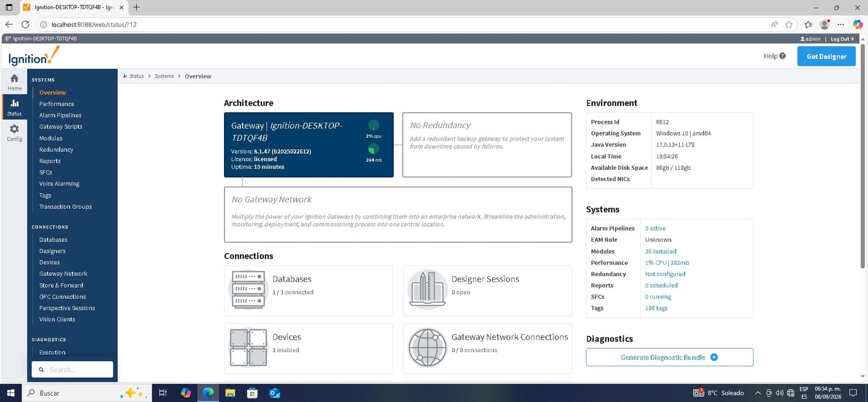Open OPC Connections sidebar item
The image size is (868, 402).
coord(62,297)
